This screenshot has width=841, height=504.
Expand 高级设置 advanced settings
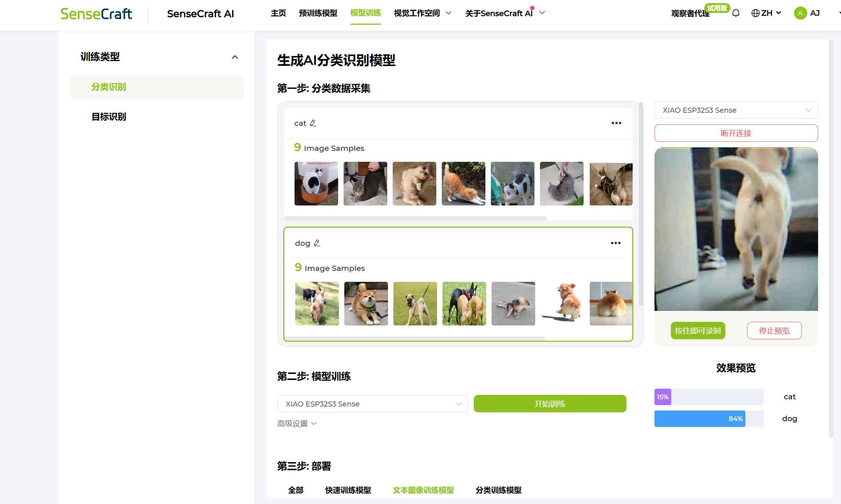297,424
